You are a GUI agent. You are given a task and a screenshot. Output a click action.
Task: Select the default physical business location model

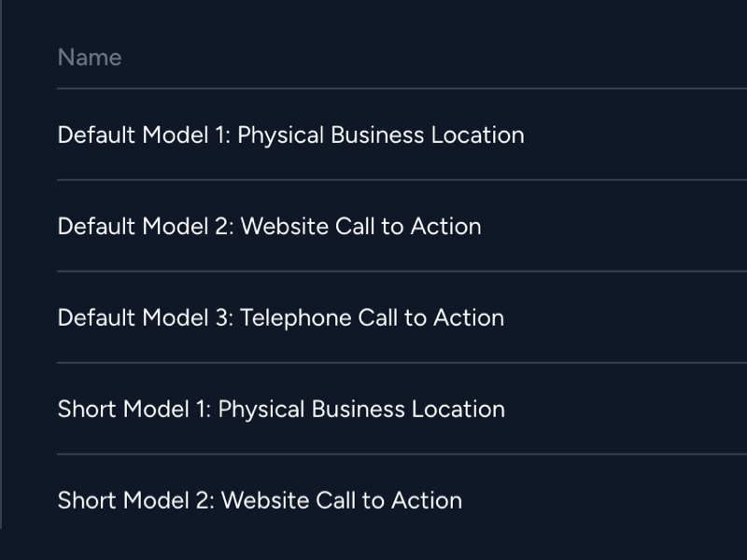click(291, 135)
